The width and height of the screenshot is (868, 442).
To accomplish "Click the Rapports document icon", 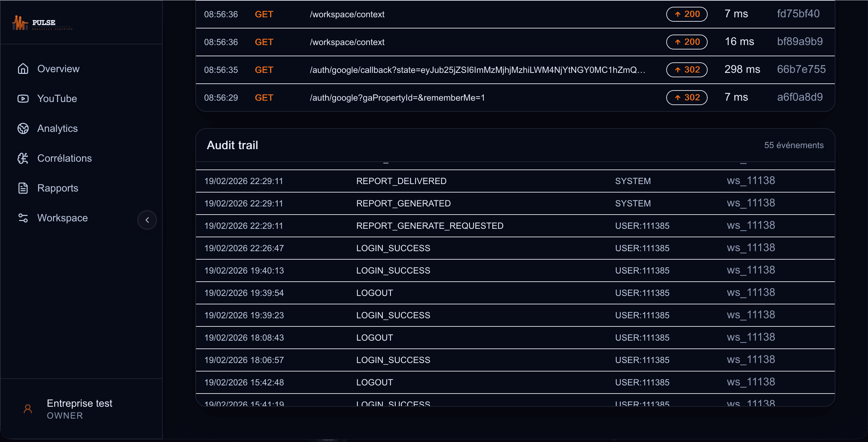I will pos(23,188).
